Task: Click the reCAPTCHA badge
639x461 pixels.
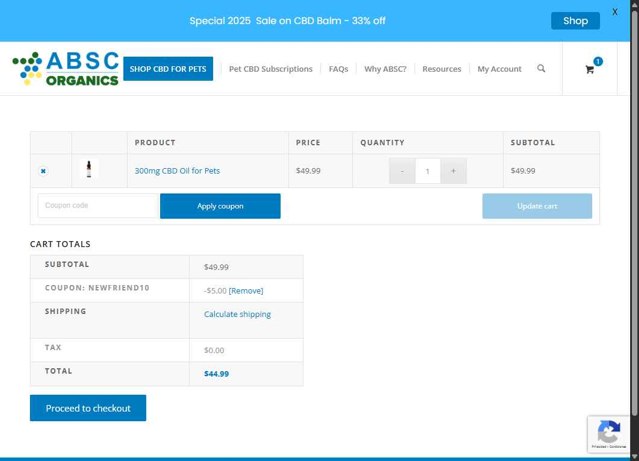Action: [609, 435]
